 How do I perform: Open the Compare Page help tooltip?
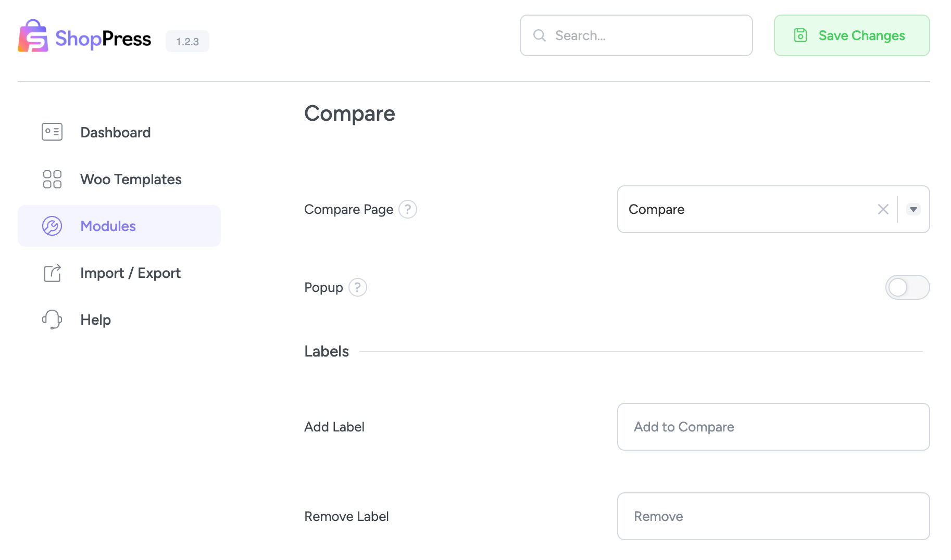coord(408,209)
